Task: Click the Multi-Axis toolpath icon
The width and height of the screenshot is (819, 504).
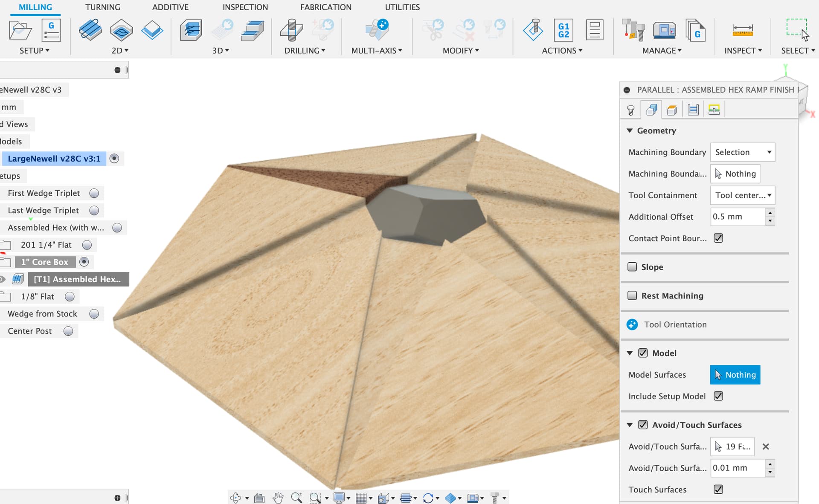Action: pos(377,30)
